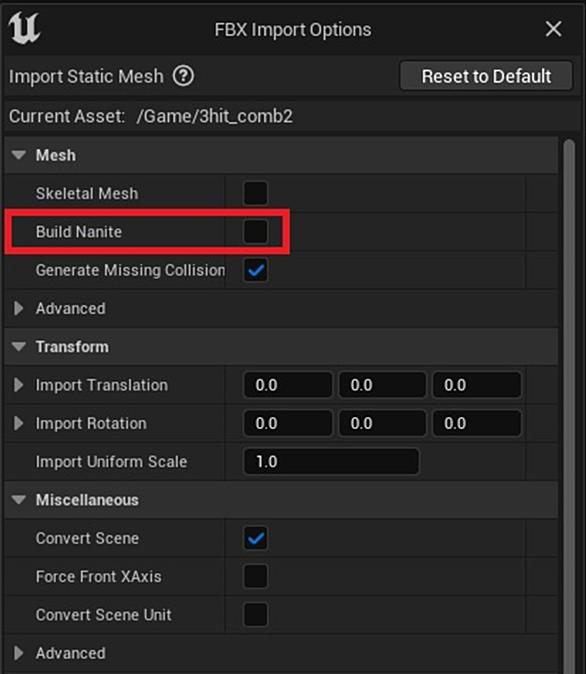Collapse the Miscellaneous section
Viewport: 586px width, 674px height.
(x=18, y=499)
